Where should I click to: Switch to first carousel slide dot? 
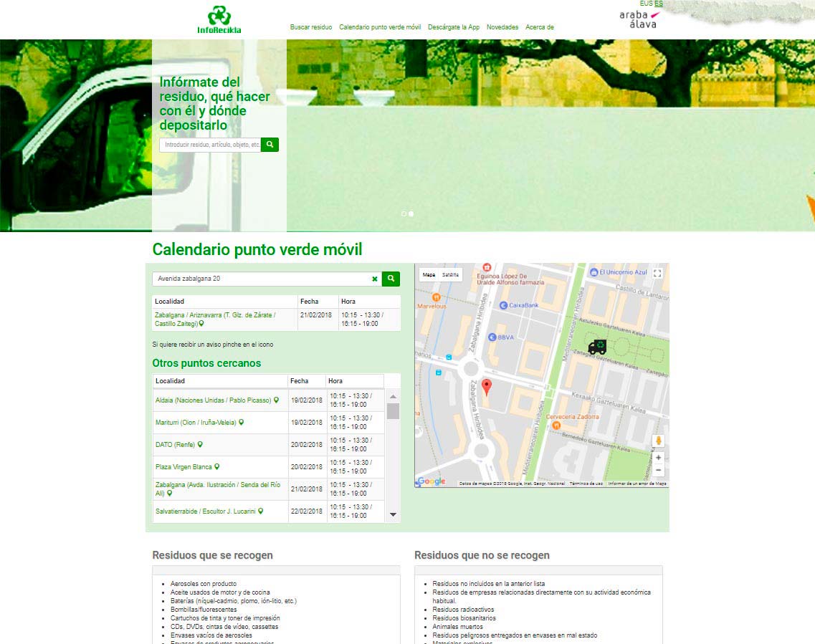tap(404, 213)
